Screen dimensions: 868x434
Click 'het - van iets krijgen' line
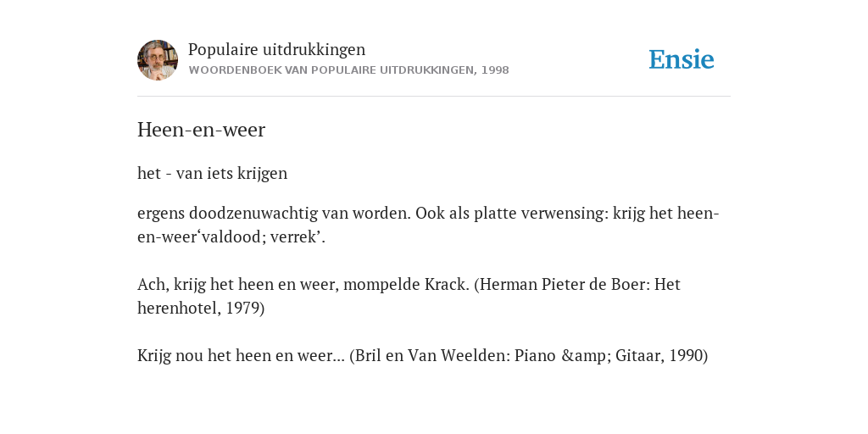tap(213, 173)
